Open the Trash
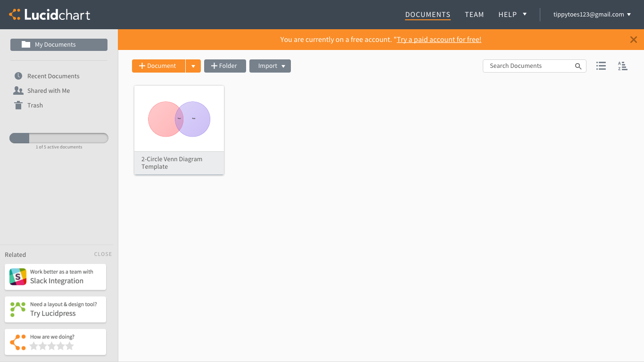 point(35,105)
